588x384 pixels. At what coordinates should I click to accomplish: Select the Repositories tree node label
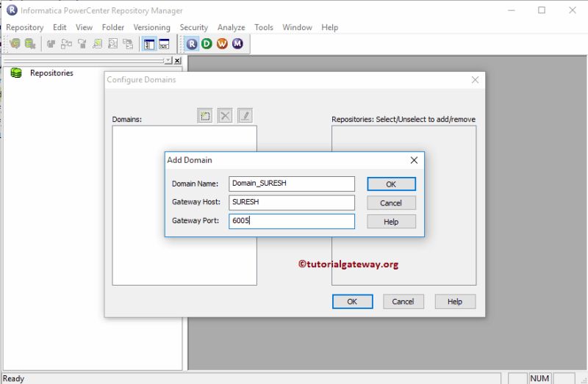click(51, 73)
